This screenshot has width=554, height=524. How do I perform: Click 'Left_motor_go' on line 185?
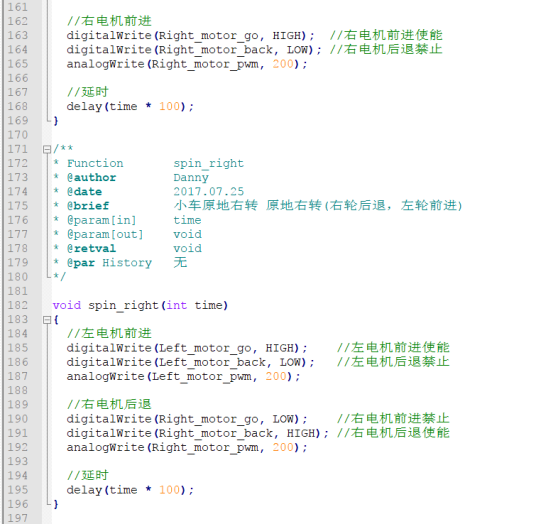(205, 348)
